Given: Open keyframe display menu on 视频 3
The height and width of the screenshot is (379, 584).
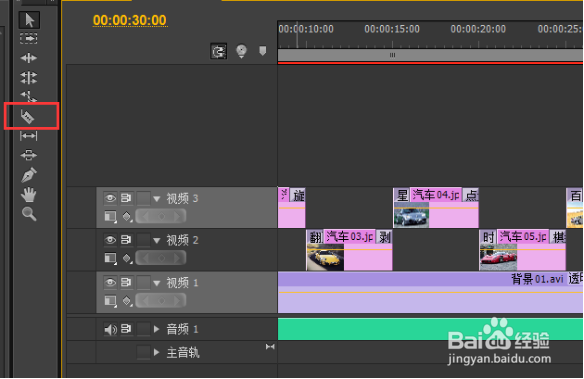Looking at the screenshot, I should pyautogui.click(x=127, y=216).
